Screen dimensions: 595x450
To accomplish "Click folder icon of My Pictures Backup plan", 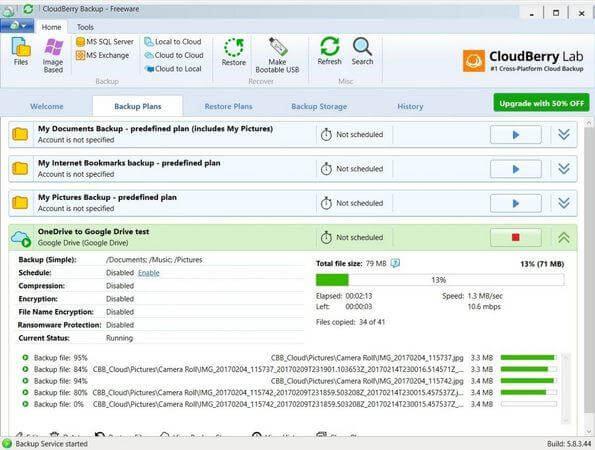I will pyautogui.click(x=20, y=203).
